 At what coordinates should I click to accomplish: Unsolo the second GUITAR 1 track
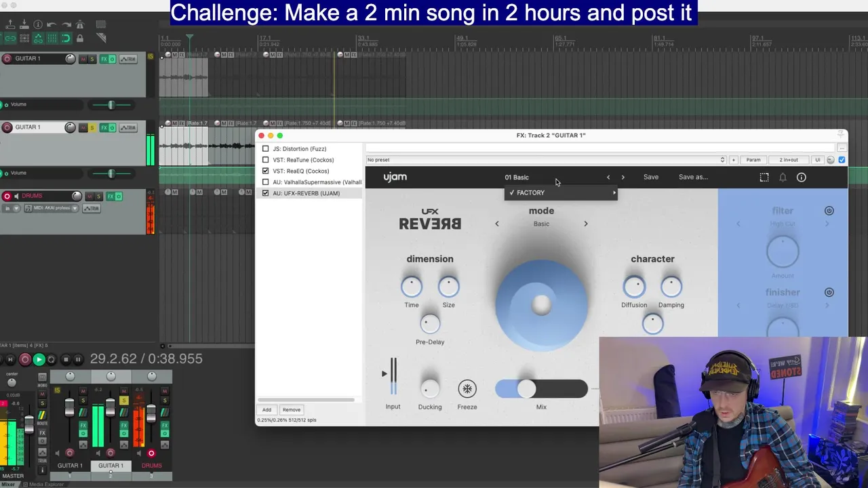click(x=92, y=127)
